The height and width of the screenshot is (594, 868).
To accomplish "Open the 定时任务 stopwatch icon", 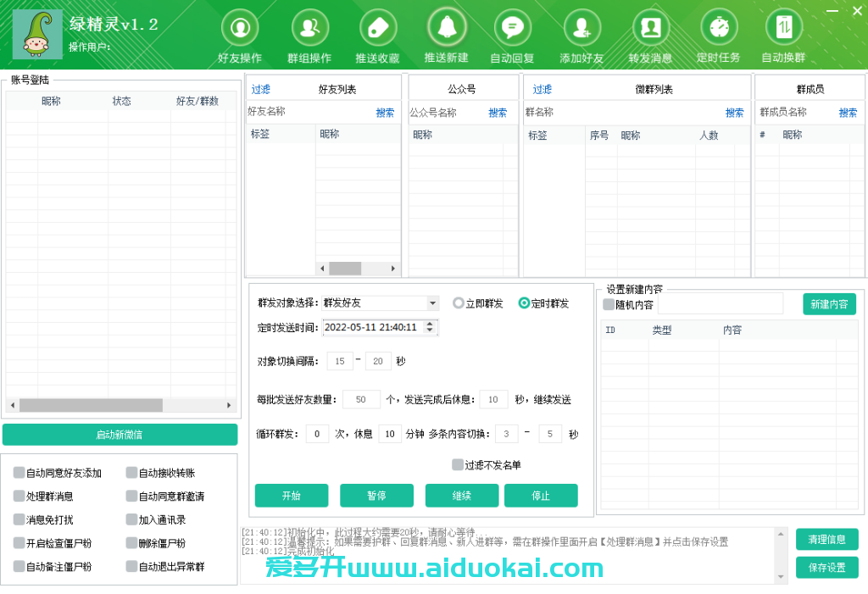I will click(719, 28).
